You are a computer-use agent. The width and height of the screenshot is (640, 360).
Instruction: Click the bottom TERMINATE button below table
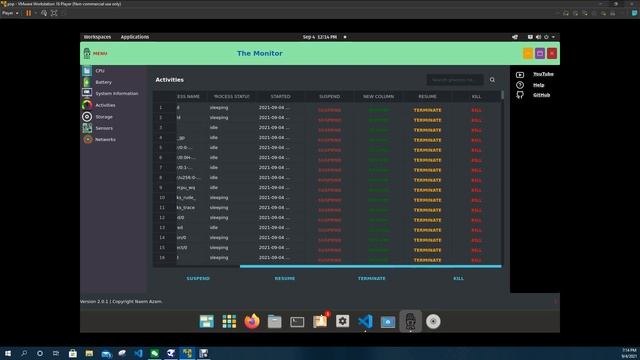371,278
